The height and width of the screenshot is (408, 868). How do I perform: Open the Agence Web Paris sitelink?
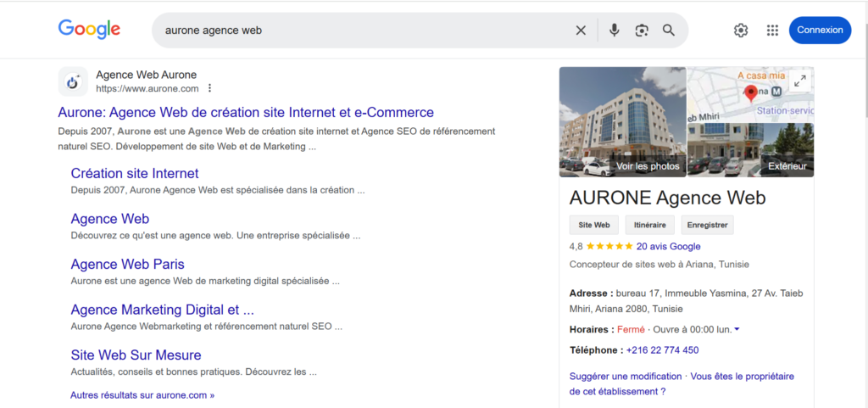[x=127, y=264]
